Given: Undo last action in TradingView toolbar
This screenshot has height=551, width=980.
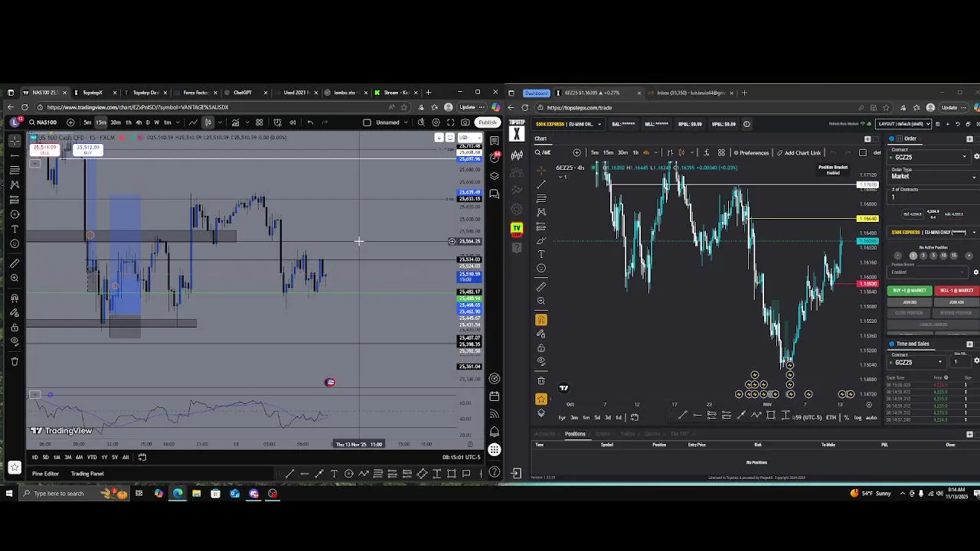Looking at the screenshot, I should (310, 122).
